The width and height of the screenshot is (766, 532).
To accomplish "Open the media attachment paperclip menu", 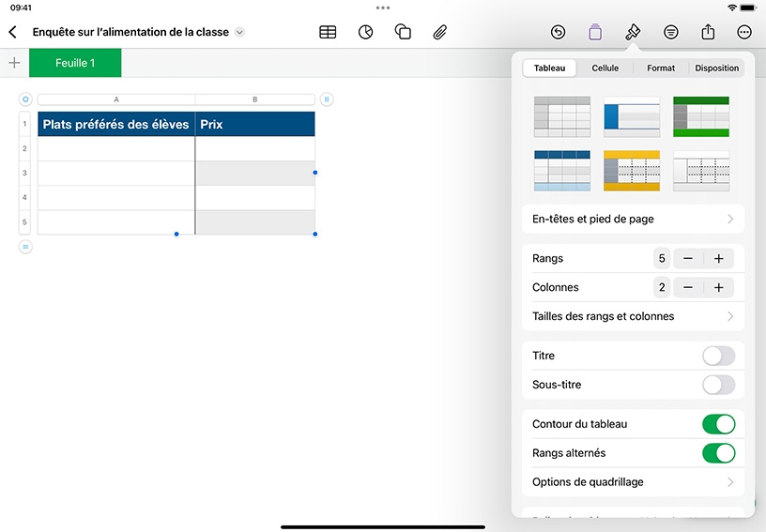I will point(439,32).
